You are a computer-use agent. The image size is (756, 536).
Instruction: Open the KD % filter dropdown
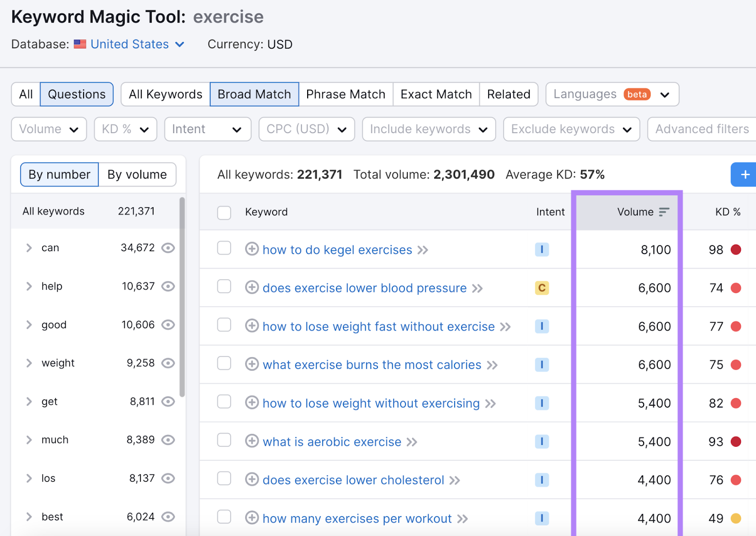pos(125,129)
